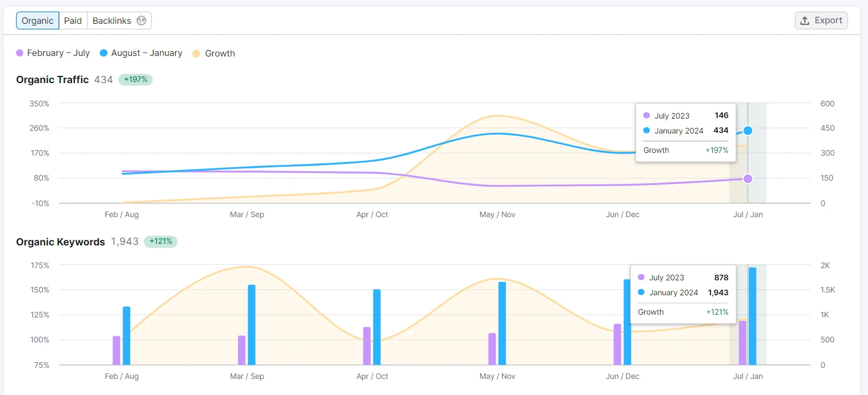Click the Organic Keywords heading
868x395 pixels.
click(60, 242)
